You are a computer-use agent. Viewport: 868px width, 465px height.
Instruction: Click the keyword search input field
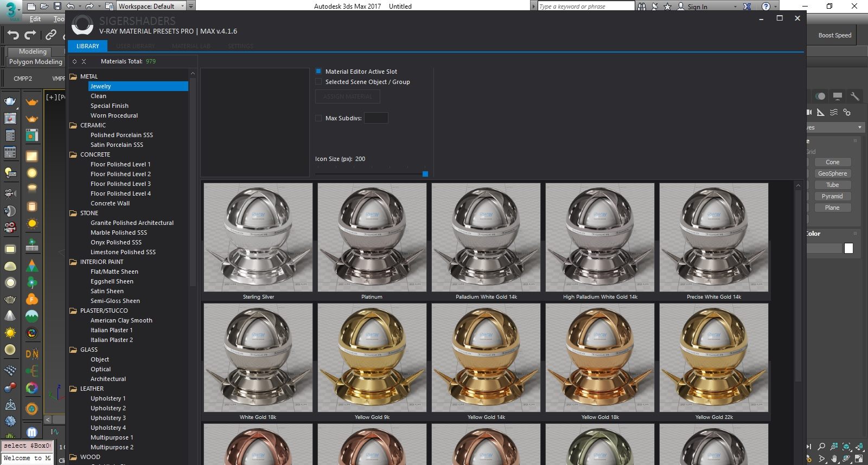(x=586, y=7)
